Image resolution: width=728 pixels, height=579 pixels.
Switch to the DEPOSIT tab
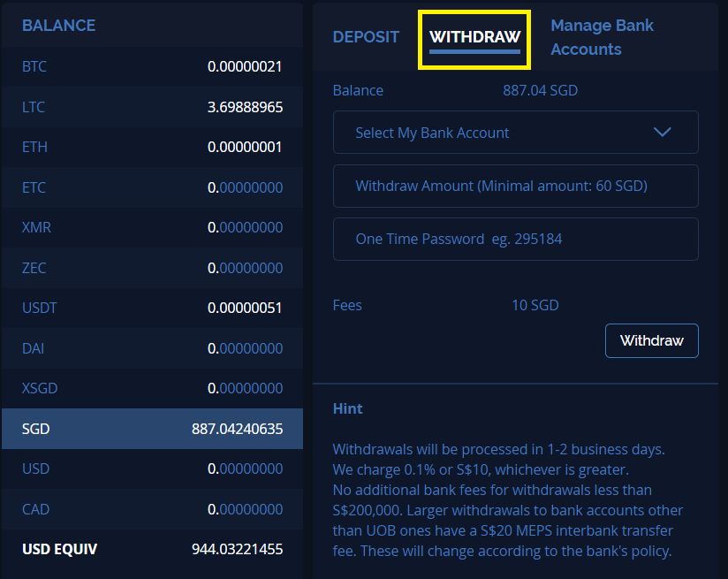366,37
